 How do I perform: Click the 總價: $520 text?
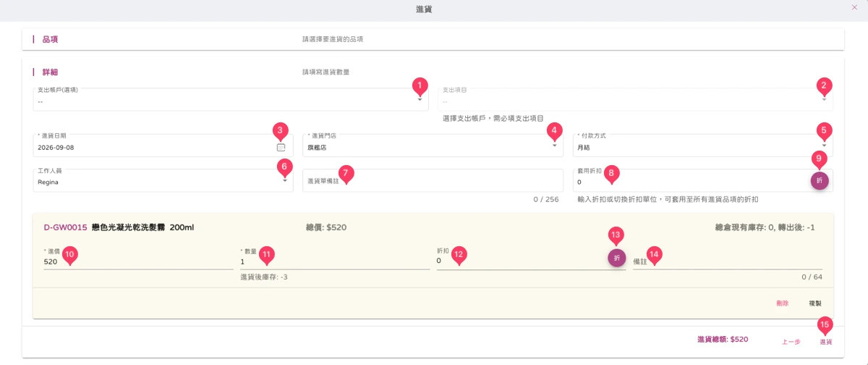tap(327, 227)
